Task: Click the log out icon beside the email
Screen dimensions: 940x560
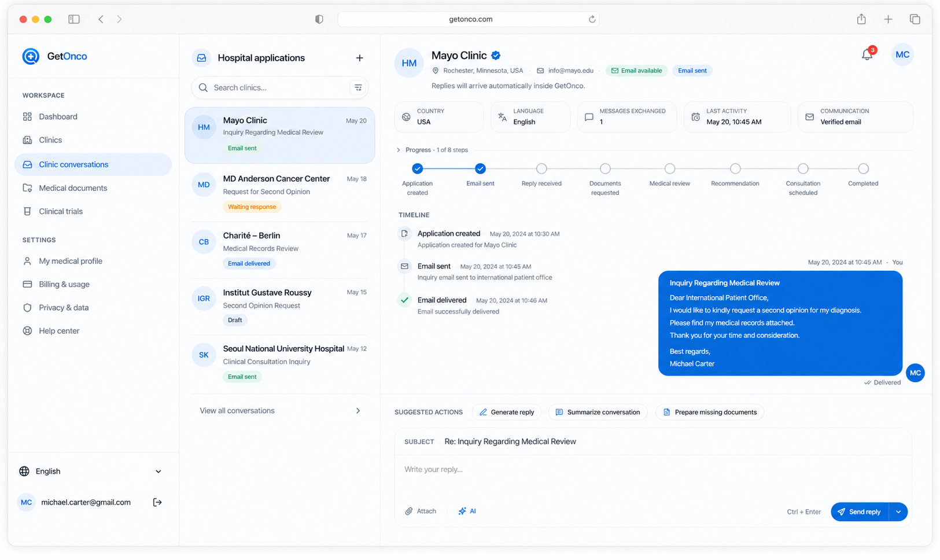Action: [157, 502]
